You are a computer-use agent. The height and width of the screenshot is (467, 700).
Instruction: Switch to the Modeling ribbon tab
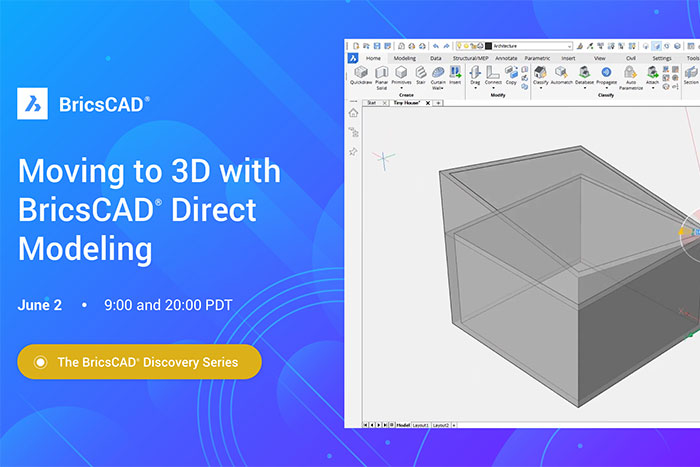[404, 58]
